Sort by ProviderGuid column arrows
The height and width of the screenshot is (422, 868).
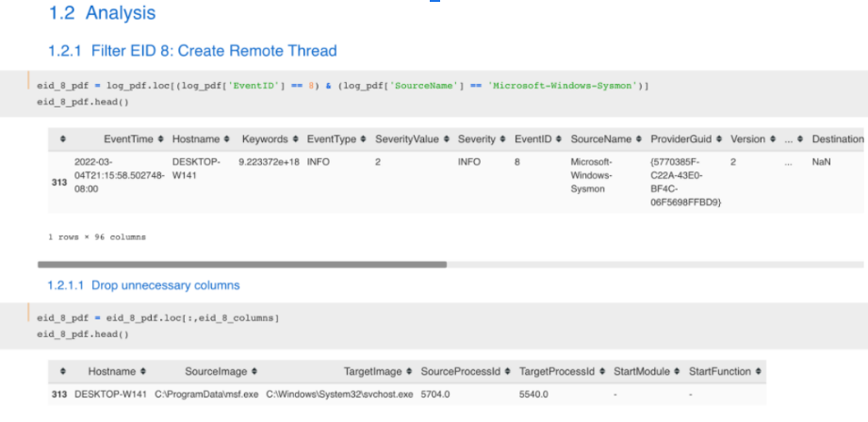pyautogui.click(x=722, y=139)
